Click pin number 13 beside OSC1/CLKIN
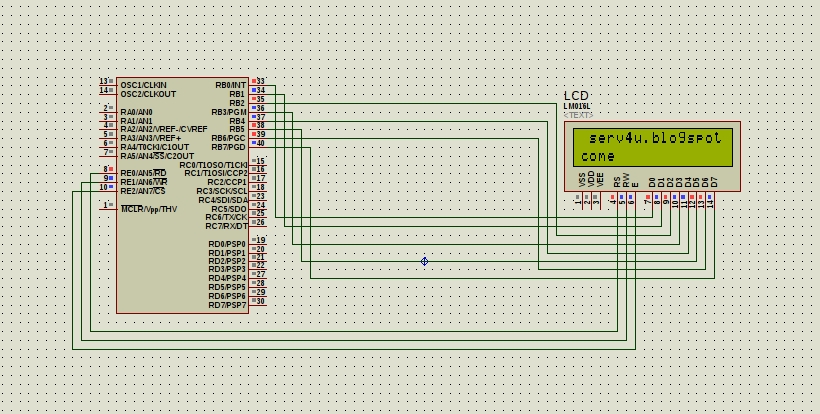Screen dimensions: 820x414 (104, 81)
